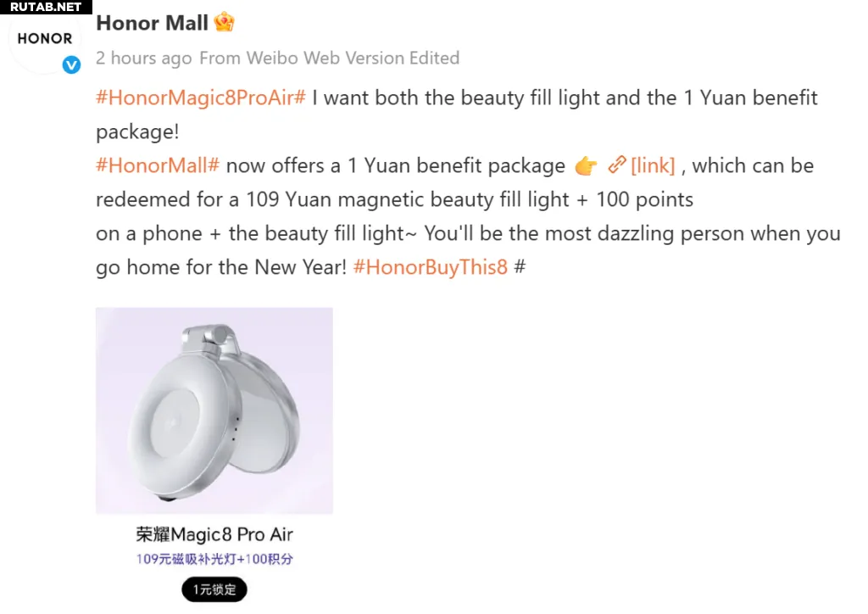Open the Honor Mall account name
This screenshot has height=614, width=868.
point(153,23)
